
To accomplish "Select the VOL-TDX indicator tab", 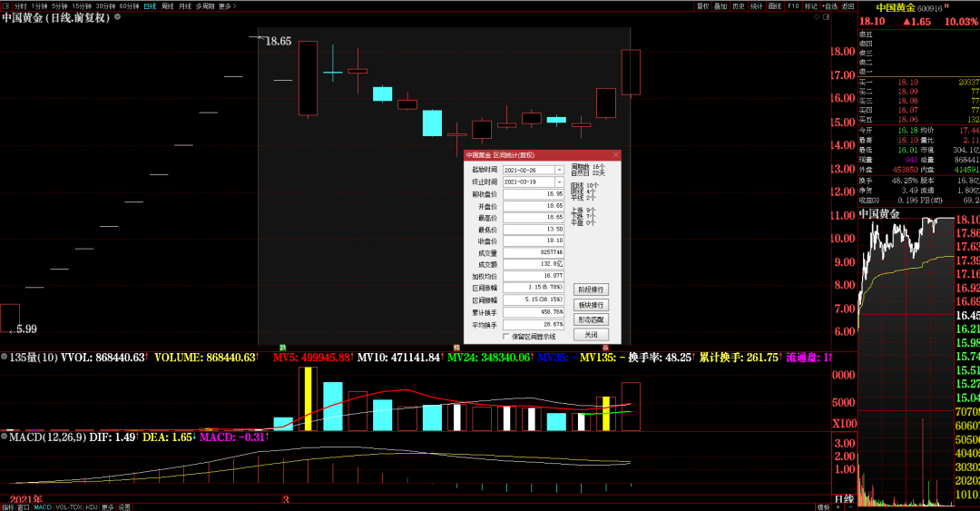I will coord(69,507).
